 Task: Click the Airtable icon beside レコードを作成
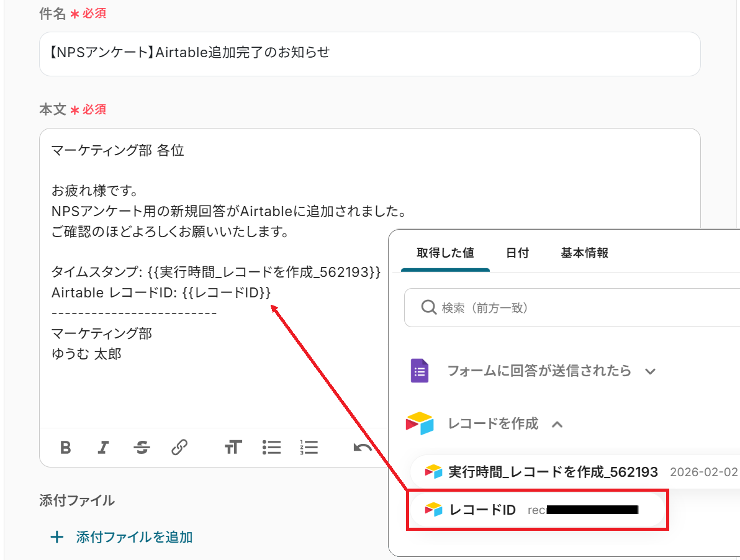pos(420,423)
